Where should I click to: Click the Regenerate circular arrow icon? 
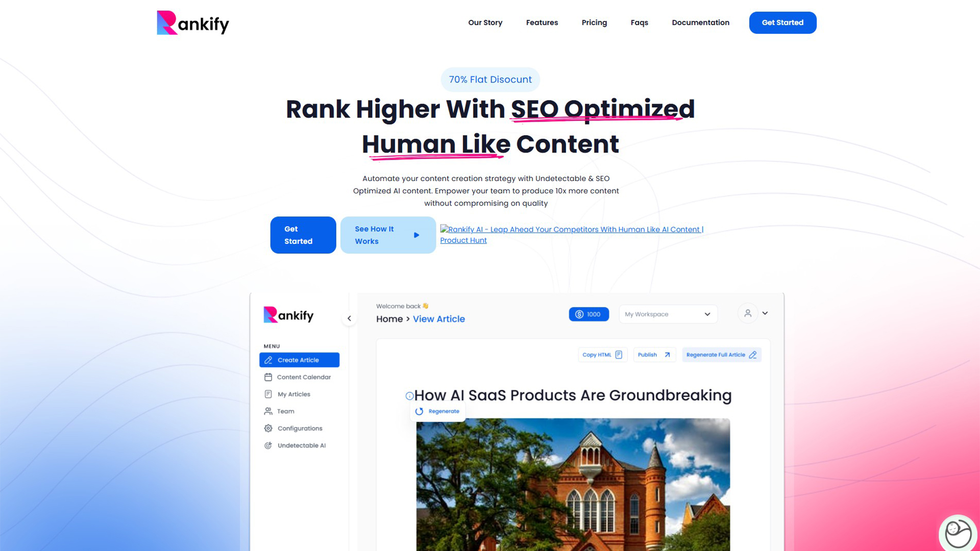(x=419, y=411)
